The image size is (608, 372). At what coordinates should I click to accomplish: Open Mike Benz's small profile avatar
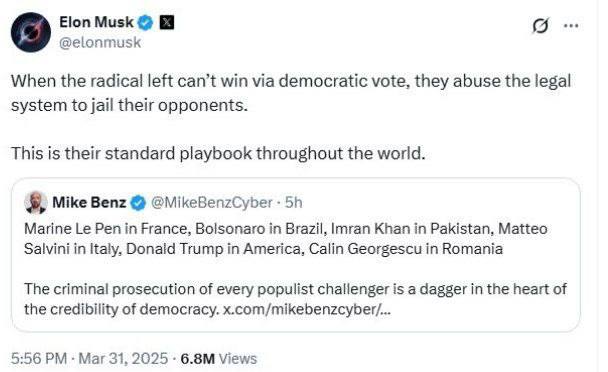pyautogui.click(x=36, y=202)
